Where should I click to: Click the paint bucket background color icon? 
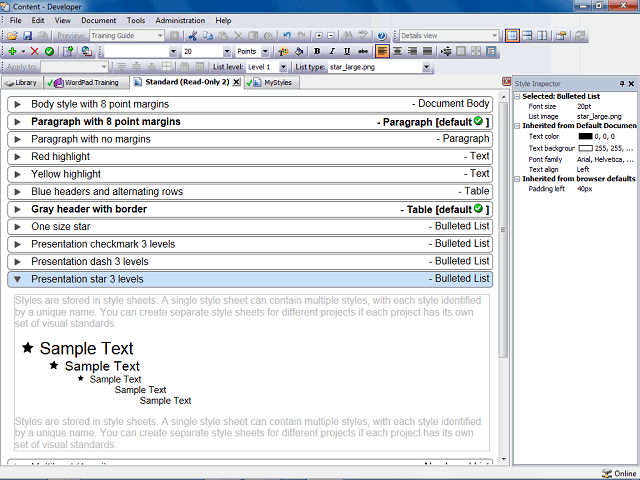298,51
